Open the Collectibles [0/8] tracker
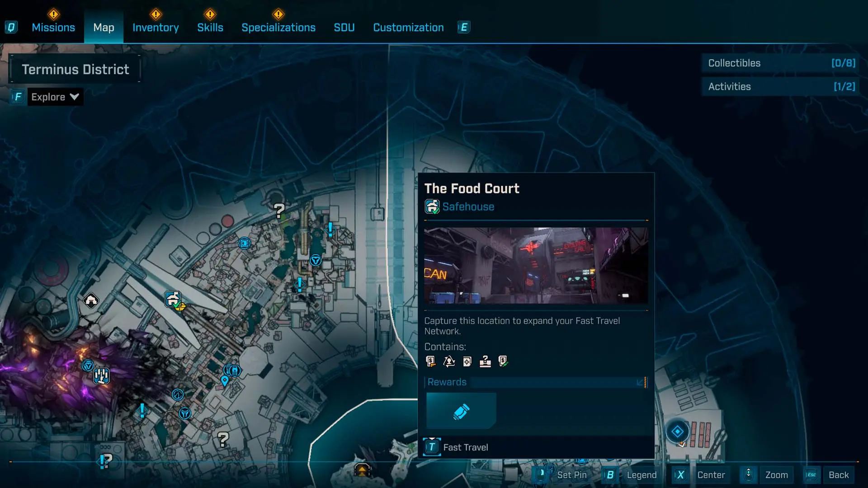The image size is (868, 488). click(x=781, y=63)
